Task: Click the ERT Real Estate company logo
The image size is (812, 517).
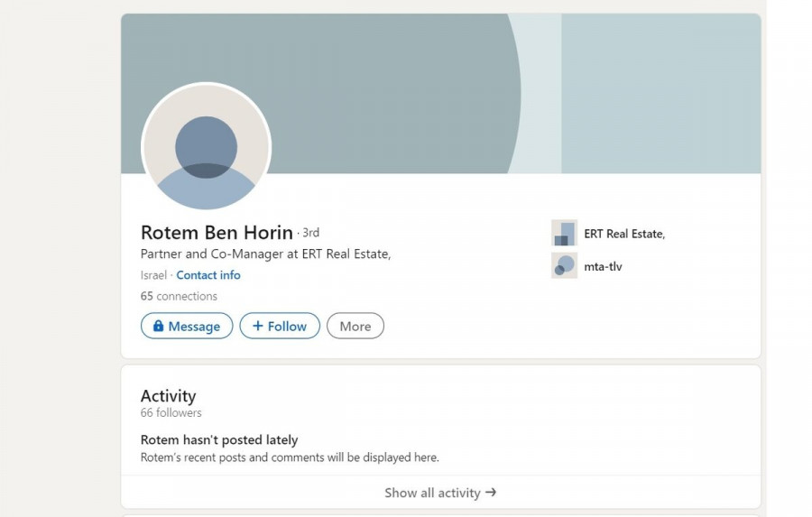Action: tap(564, 234)
